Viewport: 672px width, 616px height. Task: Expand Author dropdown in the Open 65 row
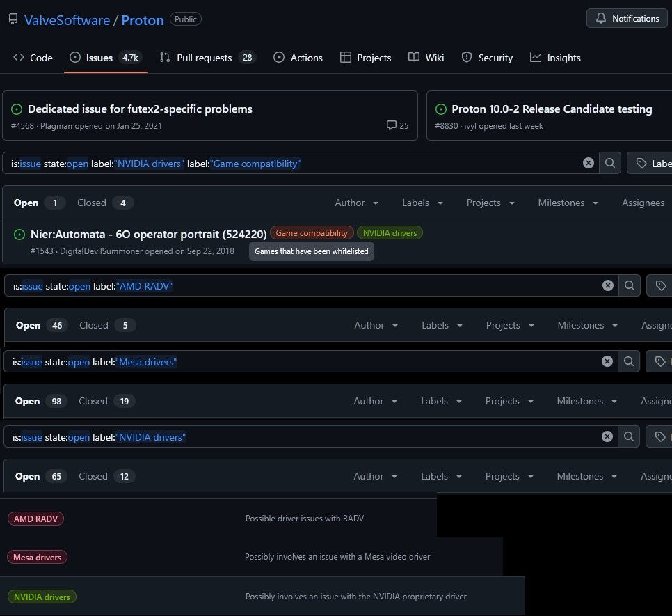[375, 476]
